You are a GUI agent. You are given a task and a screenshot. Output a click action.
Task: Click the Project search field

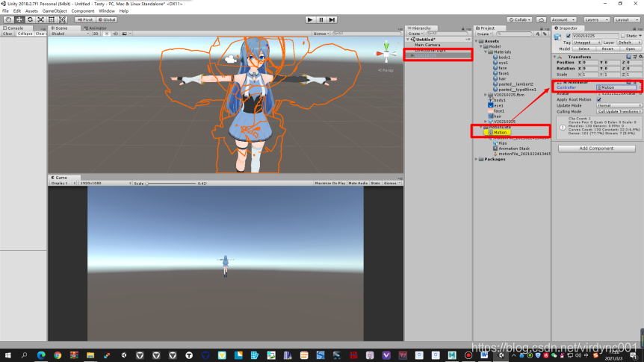click(514, 34)
